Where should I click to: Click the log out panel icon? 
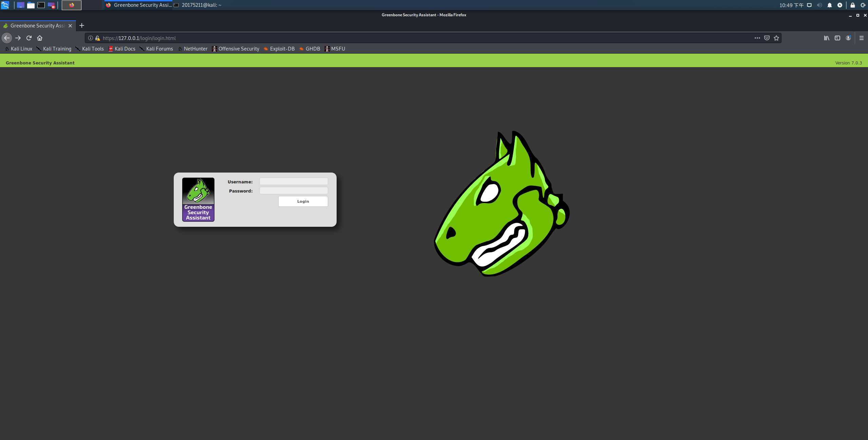click(x=863, y=5)
